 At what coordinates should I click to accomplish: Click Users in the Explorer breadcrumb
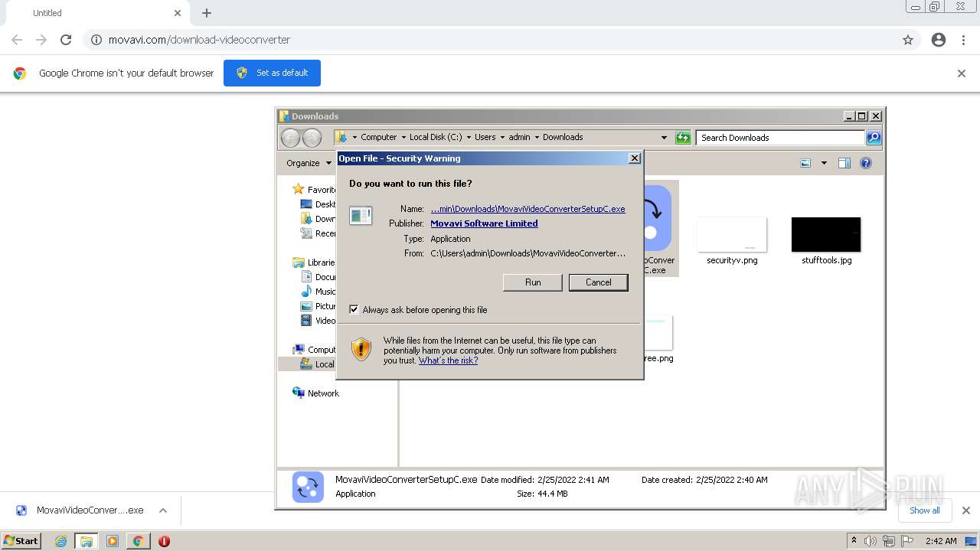coord(485,138)
